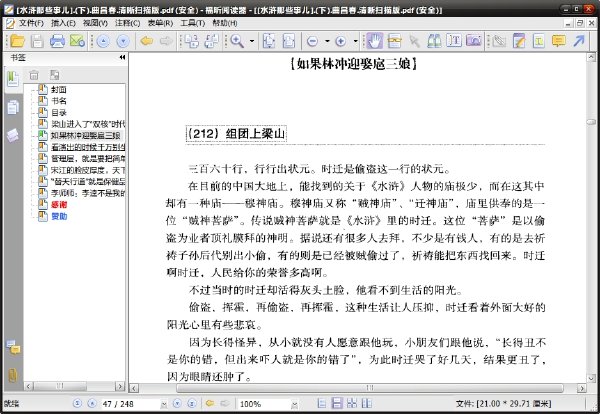This screenshot has height=414, width=600.
Task: Click the binoculars search icon
Action: click(x=434, y=41)
